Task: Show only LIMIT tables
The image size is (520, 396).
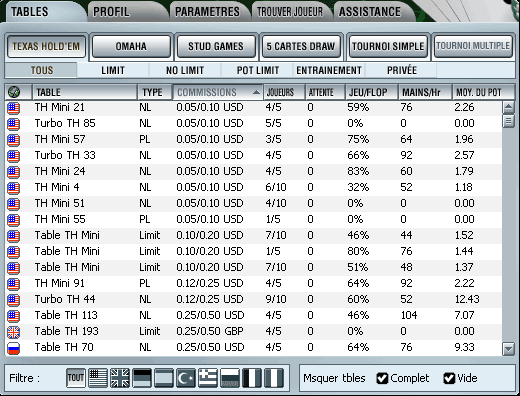Action: click(x=113, y=70)
